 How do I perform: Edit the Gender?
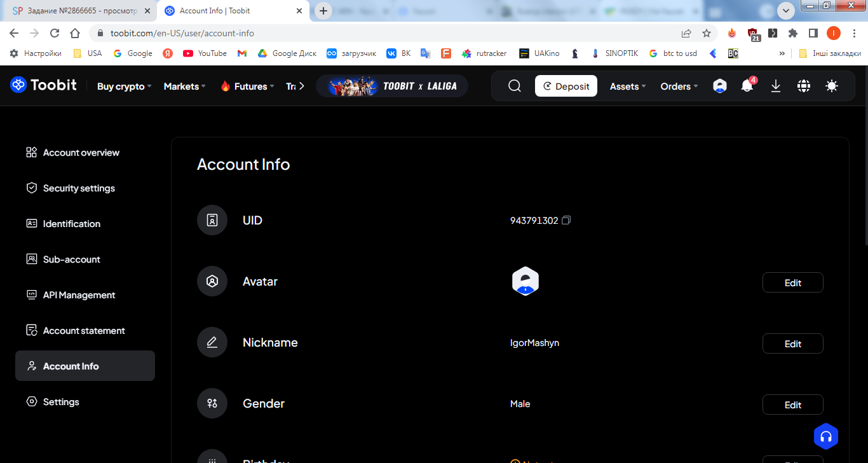pyautogui.click(x=792, y=404)
